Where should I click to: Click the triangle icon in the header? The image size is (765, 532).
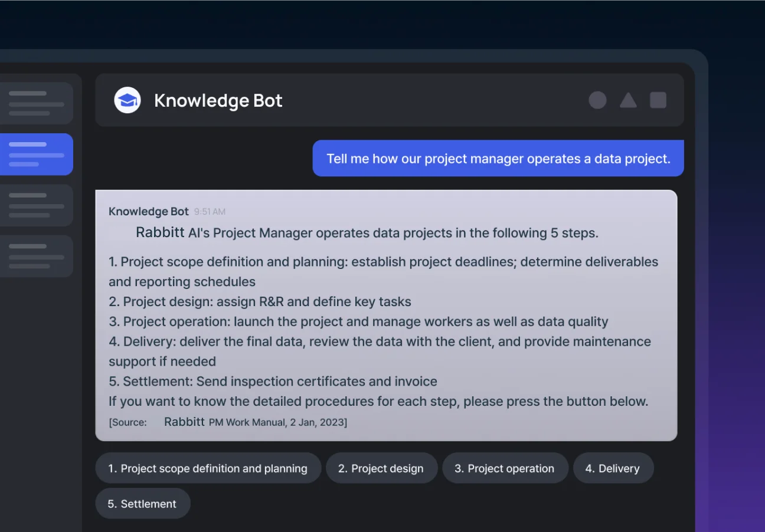point(628,100)
